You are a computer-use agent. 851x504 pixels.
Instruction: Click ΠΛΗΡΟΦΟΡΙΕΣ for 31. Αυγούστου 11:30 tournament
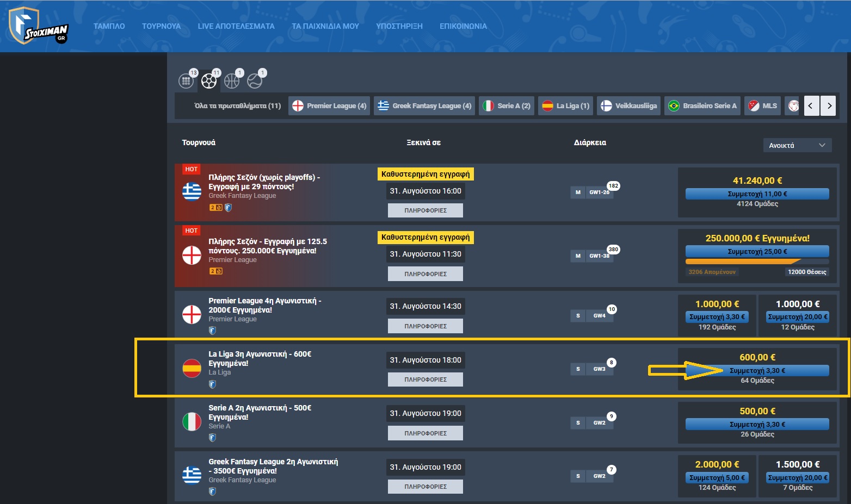(425, 274)
